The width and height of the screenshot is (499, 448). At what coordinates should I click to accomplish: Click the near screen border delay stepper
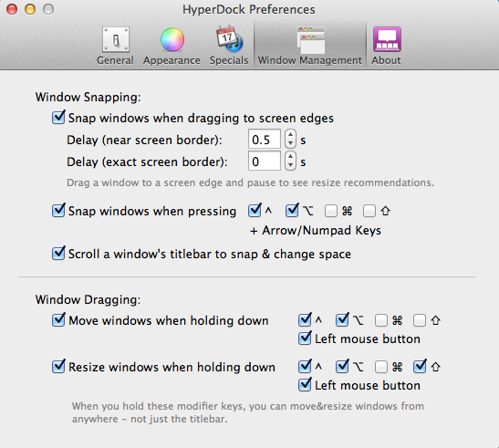click(290, 139)
